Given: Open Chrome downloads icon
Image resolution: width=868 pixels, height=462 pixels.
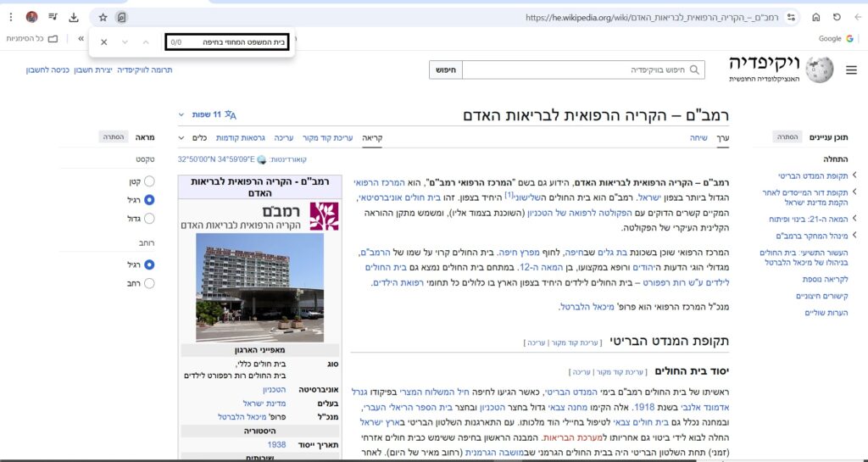Looking at the screenshot, I should [74, 17].
